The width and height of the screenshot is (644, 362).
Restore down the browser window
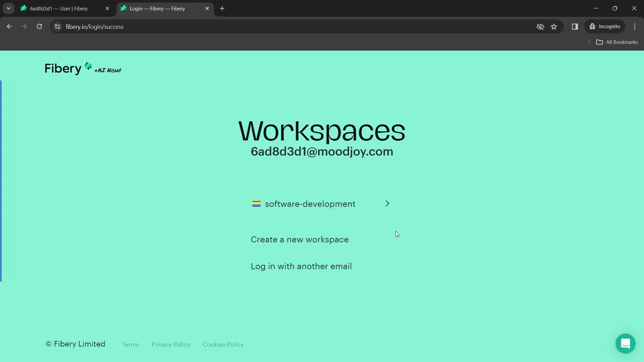click(x=615, y=8)
